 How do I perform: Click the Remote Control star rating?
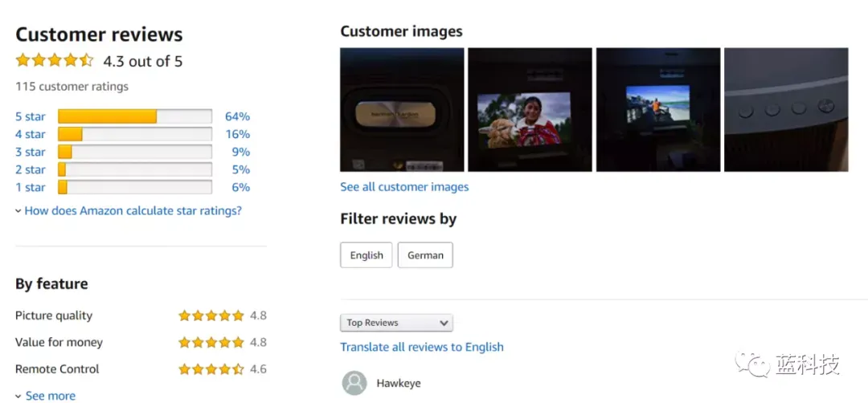point(211,368)
